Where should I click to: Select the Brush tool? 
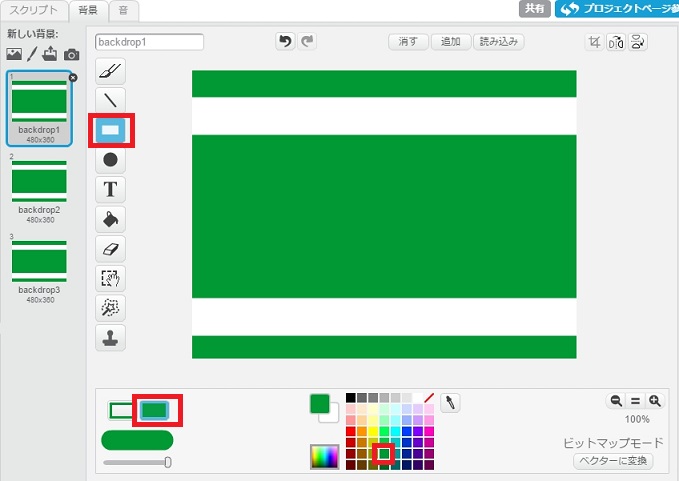click(110, 71)
